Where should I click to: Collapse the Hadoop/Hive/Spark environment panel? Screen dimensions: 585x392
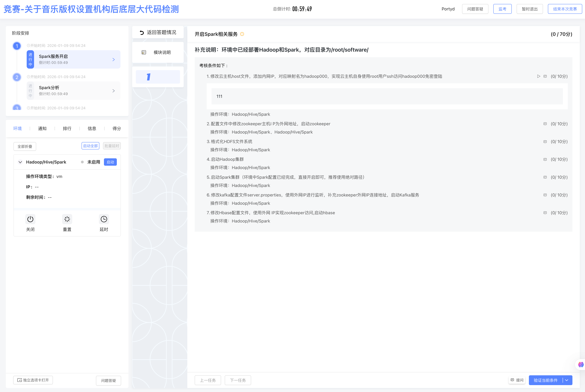20,162
